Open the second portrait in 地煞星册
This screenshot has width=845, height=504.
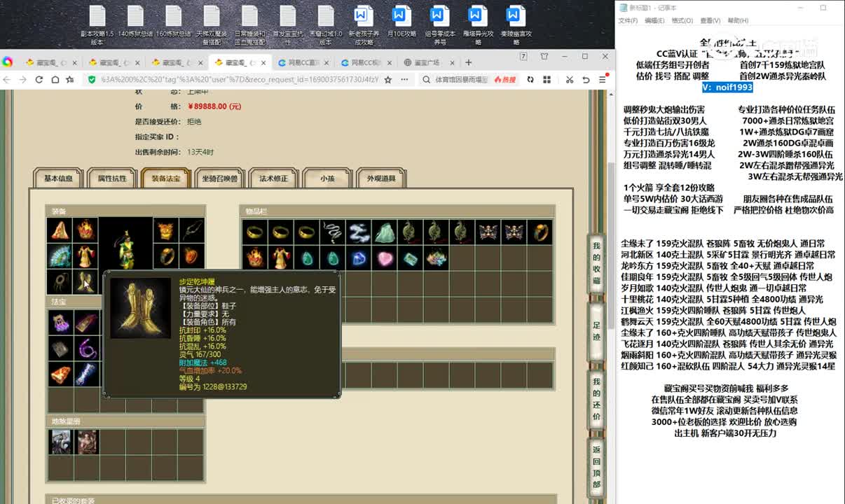pos(85,441)
